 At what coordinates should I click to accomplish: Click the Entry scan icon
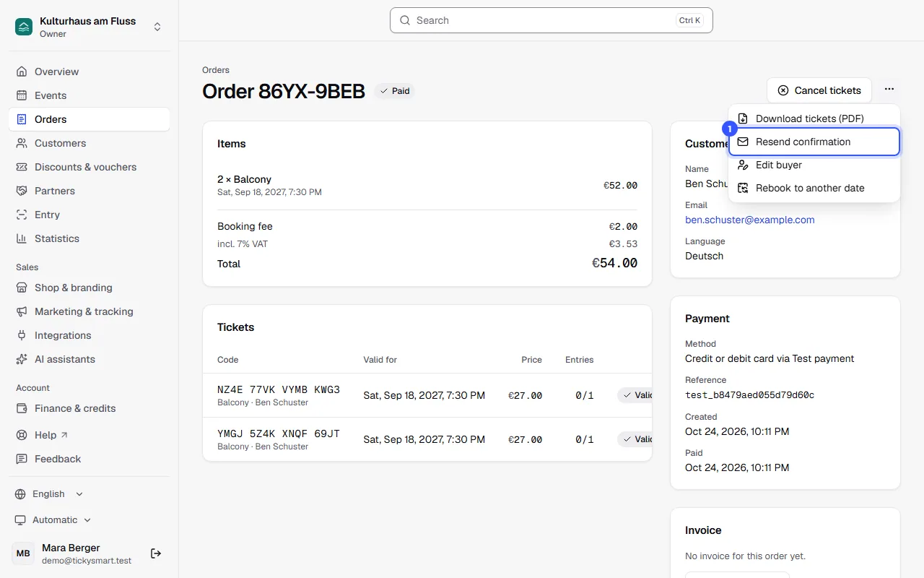(22, 215)
